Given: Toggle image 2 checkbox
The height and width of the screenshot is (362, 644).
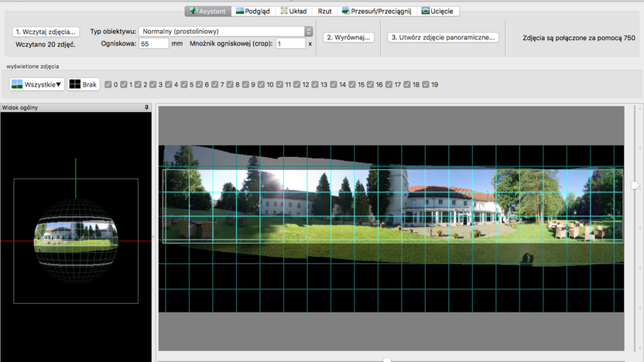Looking at the screenshot, I should click(138, 84).
